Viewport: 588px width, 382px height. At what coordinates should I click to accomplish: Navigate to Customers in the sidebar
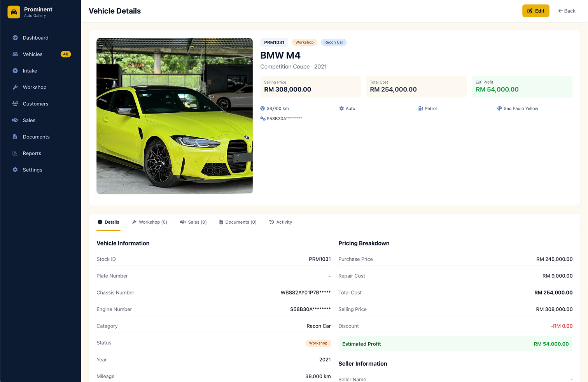click(x=40, y=104)
